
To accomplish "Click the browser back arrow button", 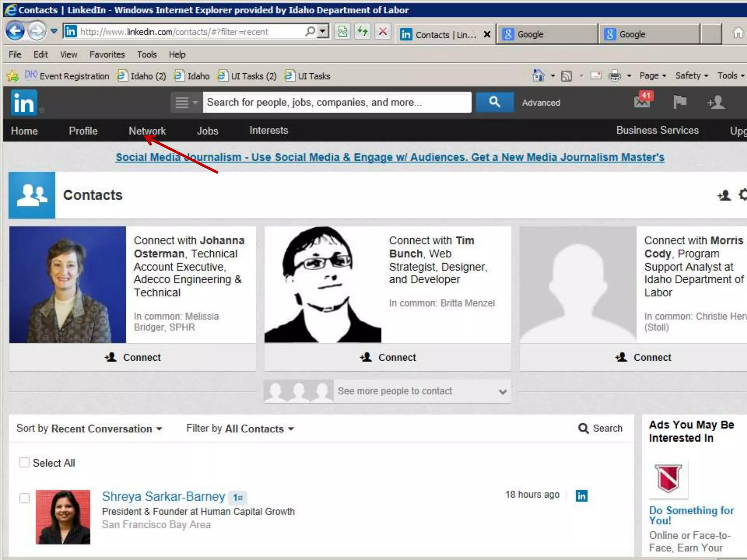I will pyautogui.click(x=15, y=31).
